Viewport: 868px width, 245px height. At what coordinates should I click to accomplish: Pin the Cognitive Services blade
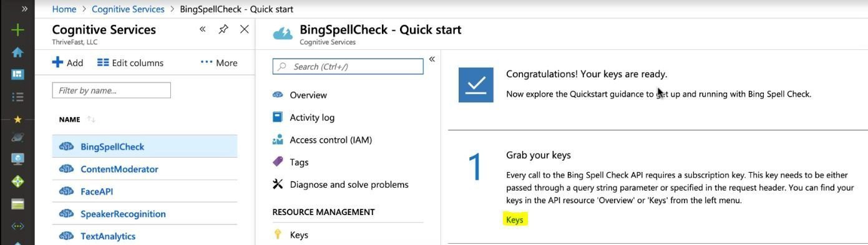pyautogui.click(x=223, y=29)
